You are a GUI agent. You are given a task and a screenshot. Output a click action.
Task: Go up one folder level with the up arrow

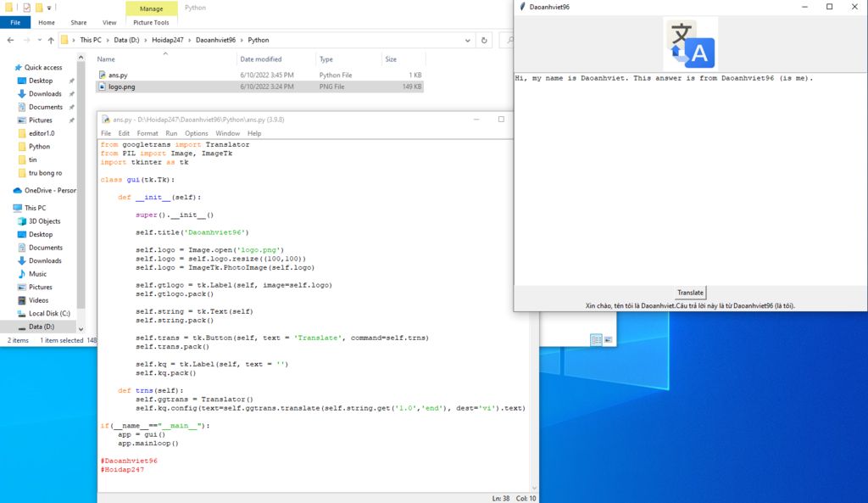pyautogui.click(x=51, y=40)
